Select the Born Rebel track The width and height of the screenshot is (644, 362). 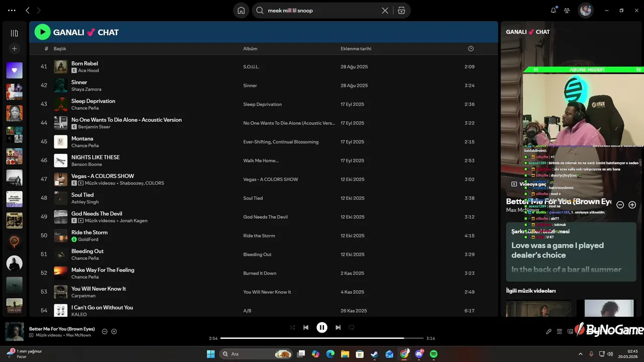pyautogui.click(x=85, y=63)
